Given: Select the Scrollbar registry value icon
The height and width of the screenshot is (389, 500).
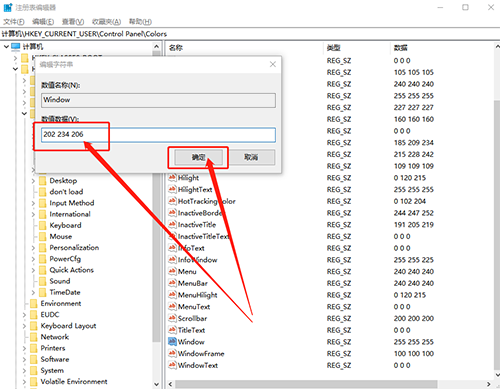Looking at the screenshot, I should 172,318.
